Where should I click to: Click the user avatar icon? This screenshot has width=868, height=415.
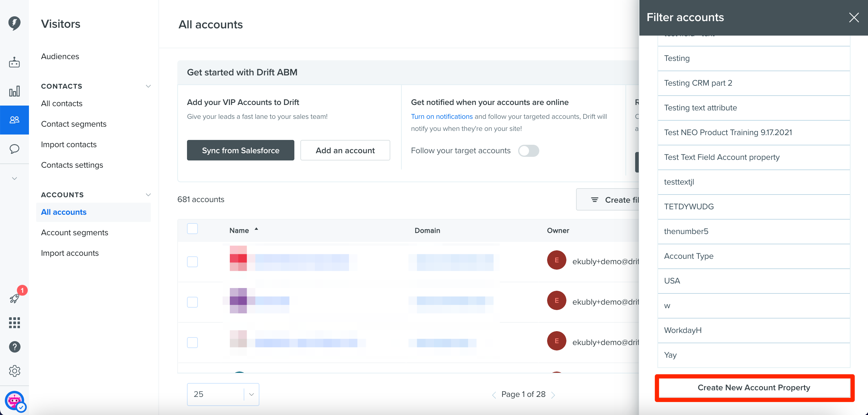point(14,401)
